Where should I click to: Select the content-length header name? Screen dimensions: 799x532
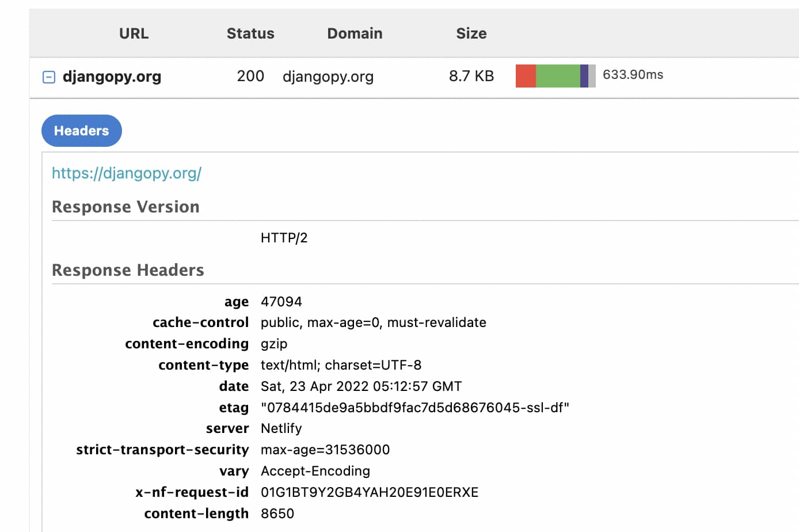[196, 514]
